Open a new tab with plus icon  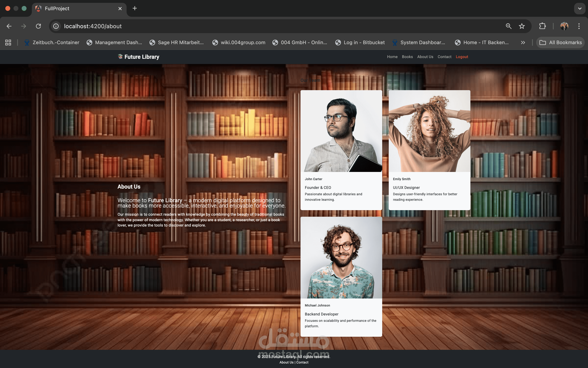click(135, 8)
